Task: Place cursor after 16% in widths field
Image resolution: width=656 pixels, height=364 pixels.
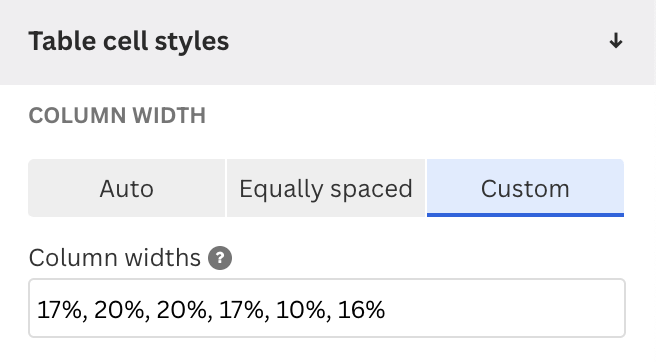Action: click(386, 310)
